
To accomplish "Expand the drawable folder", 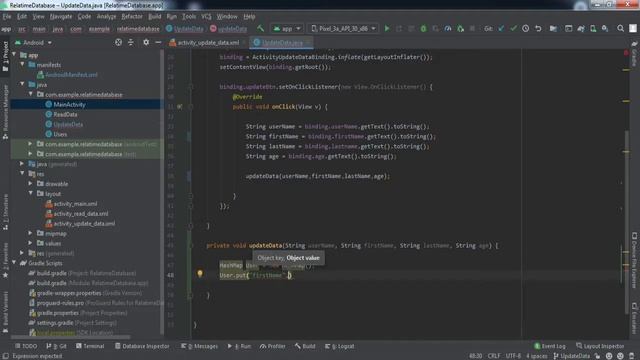I will click(x=30, y=183).
